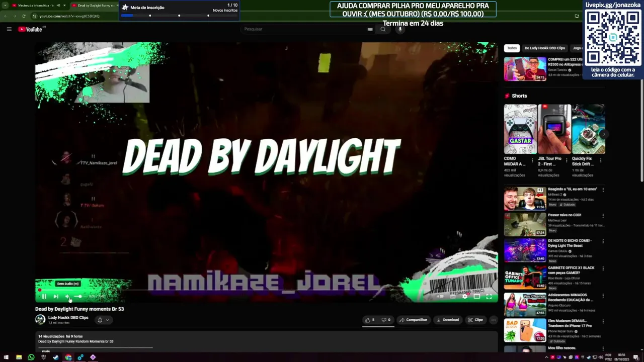Open options for 'Reagindo a Oi, eu em 10 anos'
The image size is (644, 362).
point(603,190)
